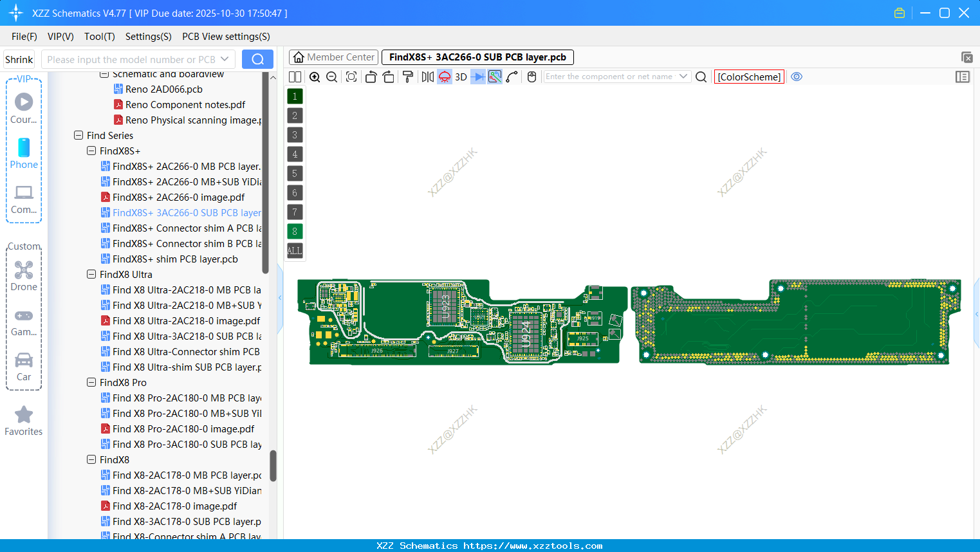
Task: Switch to the PCB View settings menu
Action: click(225, 37)
